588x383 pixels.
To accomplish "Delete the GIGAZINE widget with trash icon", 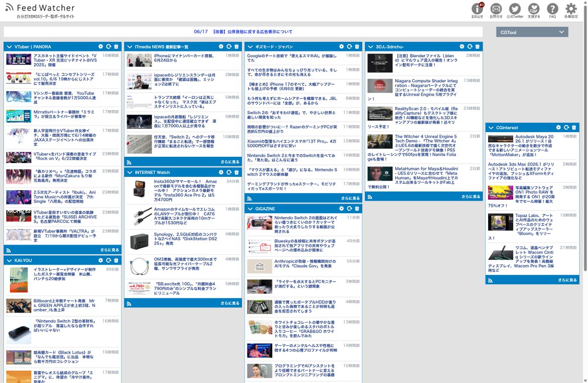I will (x=357, y=209).
